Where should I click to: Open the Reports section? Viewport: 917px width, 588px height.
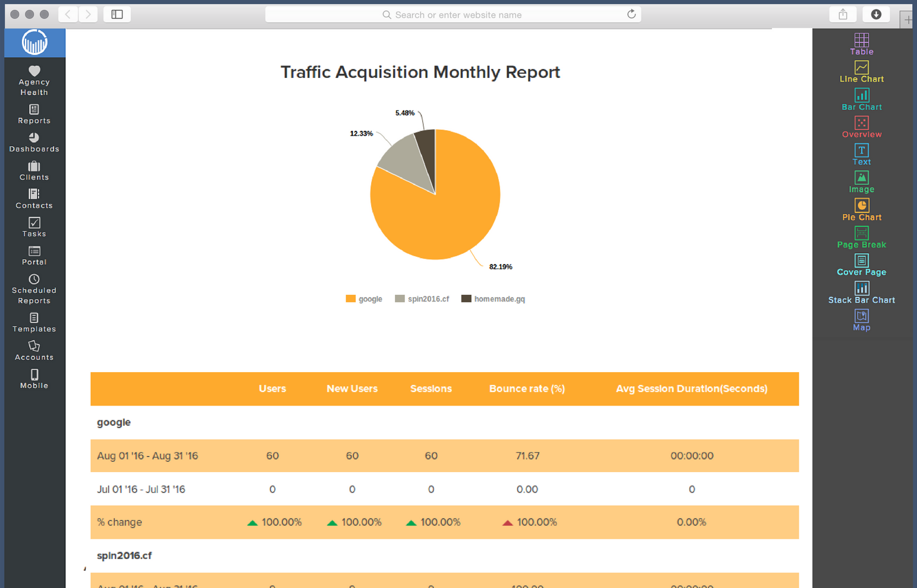tap(34, 114)
